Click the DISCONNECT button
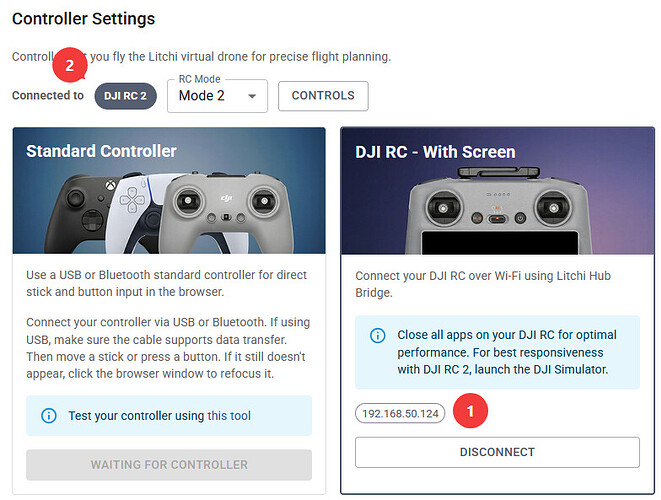Image resolution: width=661 pixels, height=500 pixels. (x=497, y=452)
